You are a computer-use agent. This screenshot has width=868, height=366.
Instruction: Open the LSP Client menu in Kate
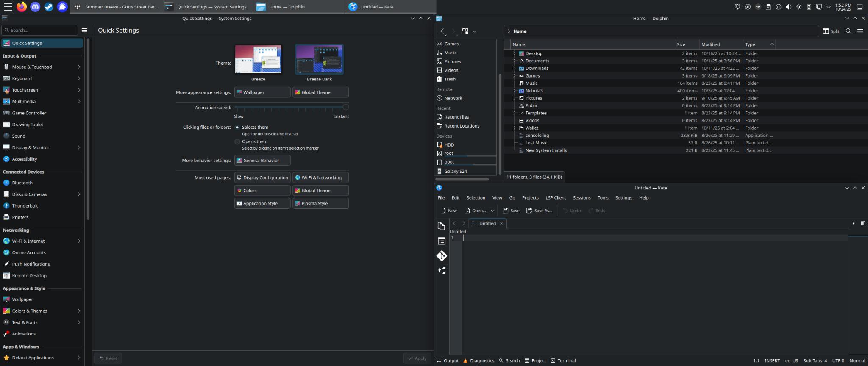click(x=555, y=198)
